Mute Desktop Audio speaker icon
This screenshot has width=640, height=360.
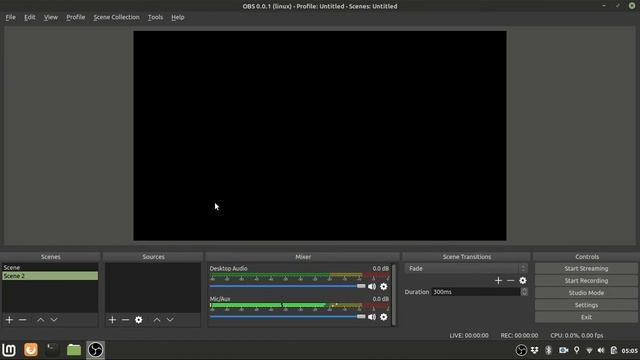[x=372, y=287]
